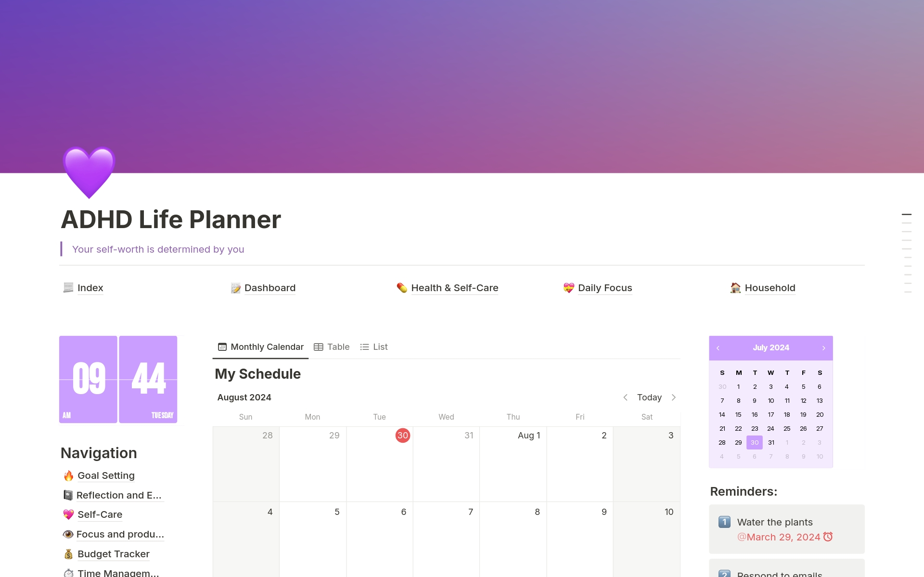Click the forward arrow on schedule

point(674,397)
